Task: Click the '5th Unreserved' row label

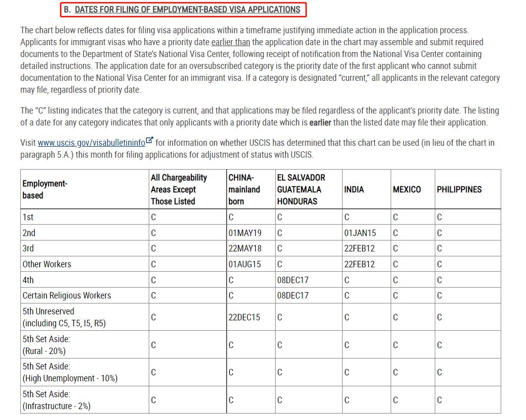Action: 64,317
